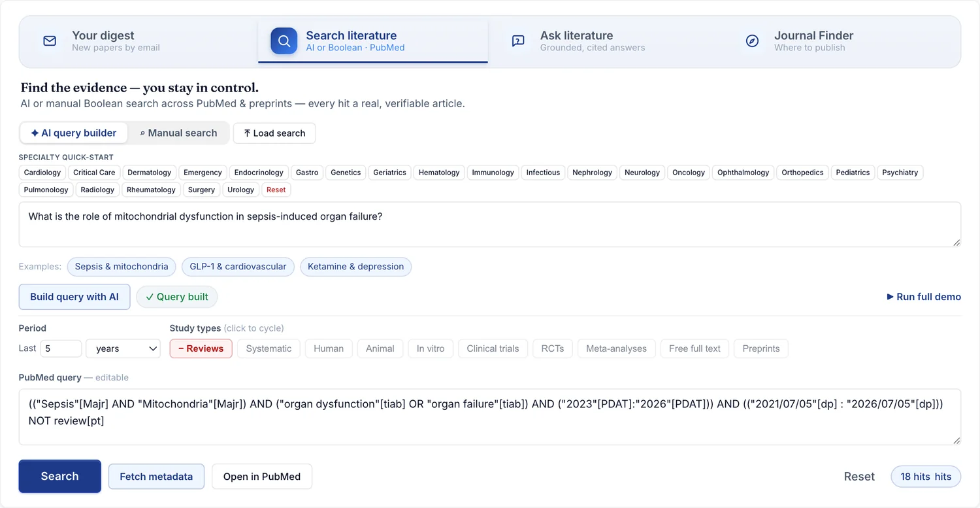The image size is (980, 508).
Task: Click the compass icon for Journal Finder
Action: tap(752, 41)
